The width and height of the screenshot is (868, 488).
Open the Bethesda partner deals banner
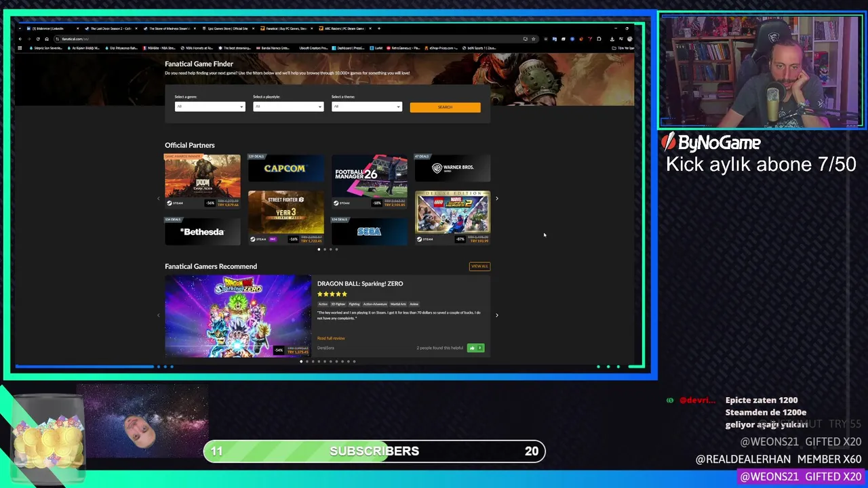pyautogui.click(x=202, y=231)
